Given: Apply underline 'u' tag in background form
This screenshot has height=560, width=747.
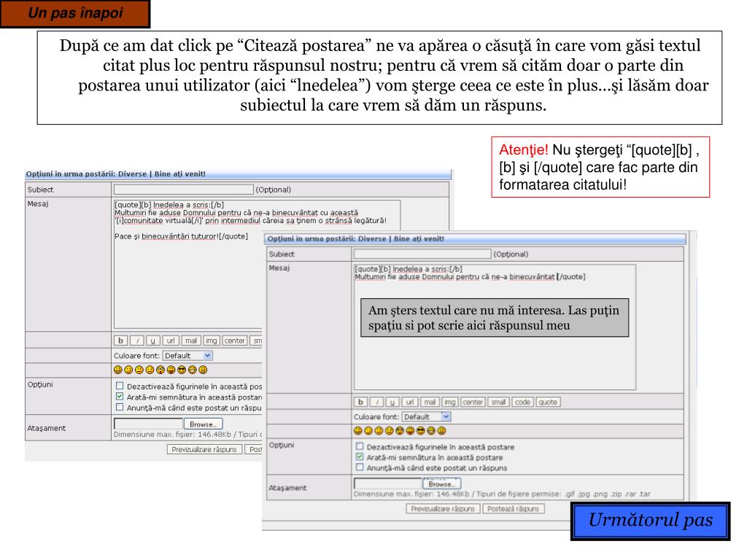Looking at the screenshot, I should [153, 341].
